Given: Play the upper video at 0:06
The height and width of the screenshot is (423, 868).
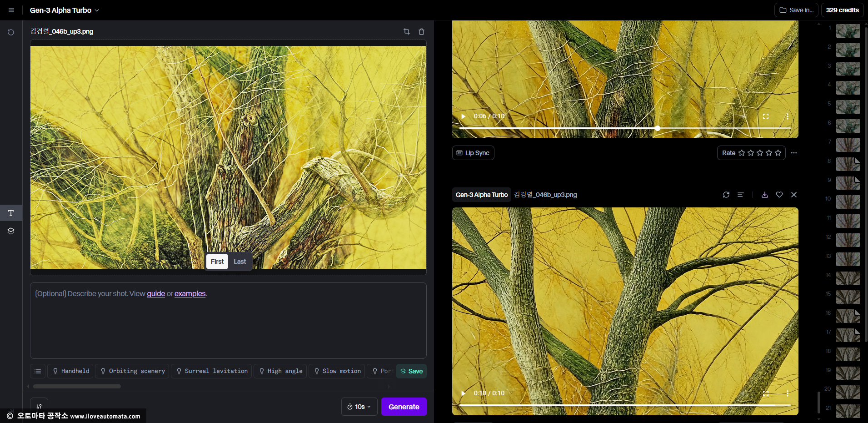Looking at the screenshot, I should 463,116.
